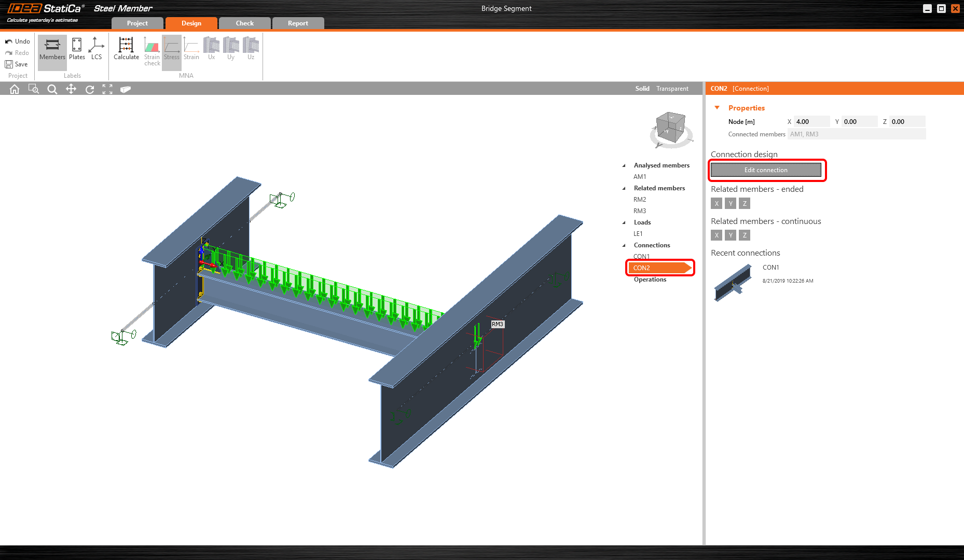
Task: Click the zoom all fit icon
Action: 107,89
